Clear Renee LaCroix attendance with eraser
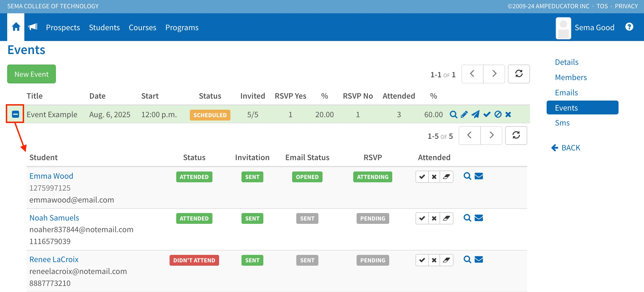 point(446,260)
